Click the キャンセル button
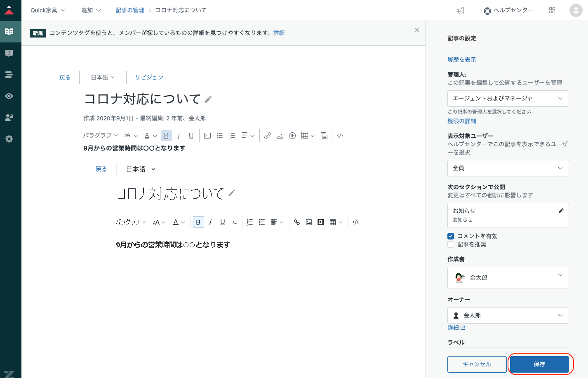The width and height of the screenshot is (588, 378). point(477,364)
